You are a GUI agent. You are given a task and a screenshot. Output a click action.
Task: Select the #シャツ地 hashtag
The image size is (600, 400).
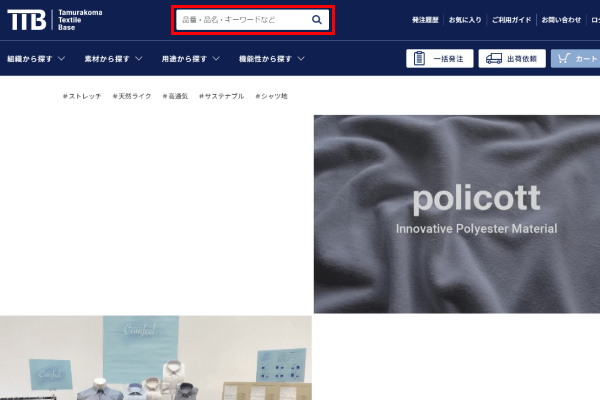[271, 96]
